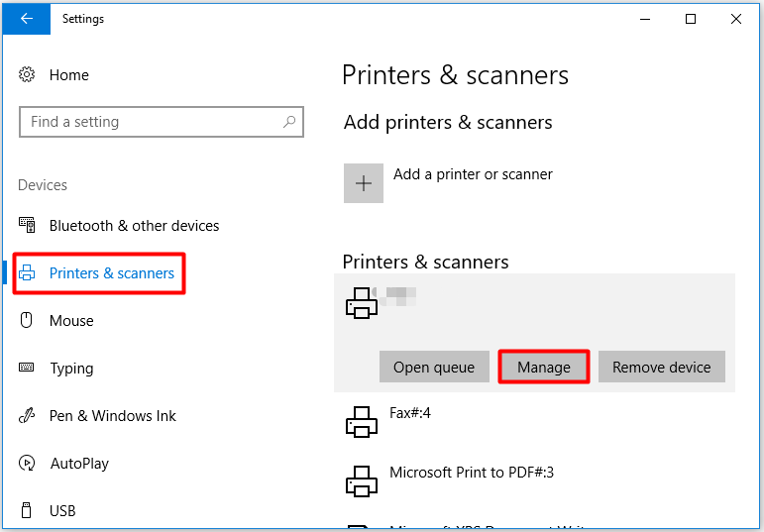
Task: Maximize the Settings window
Action: coord(691,19)
